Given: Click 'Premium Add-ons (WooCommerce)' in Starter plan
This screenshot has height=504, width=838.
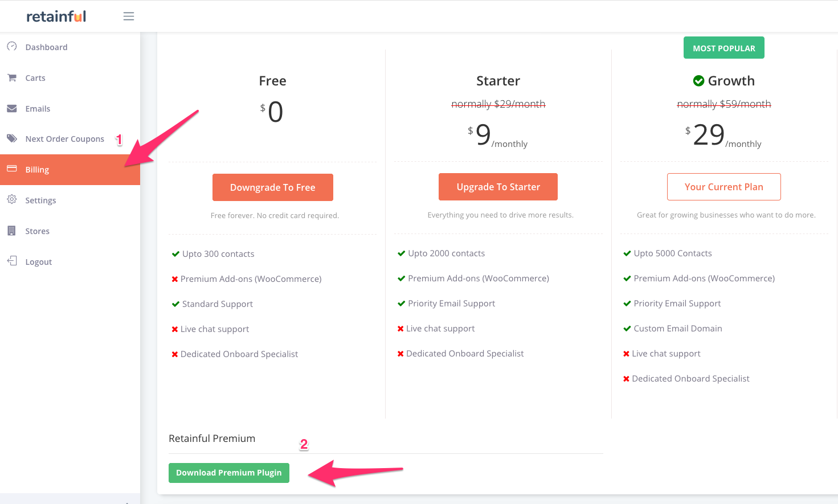Looking at the screenshot, I should tap(479, 278).
